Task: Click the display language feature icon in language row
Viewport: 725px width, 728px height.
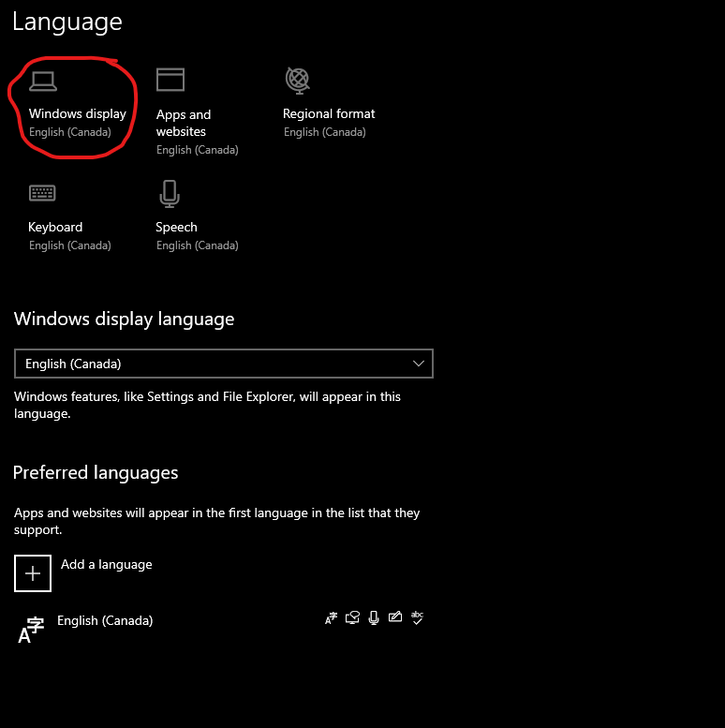Action: tap(331, 618)
